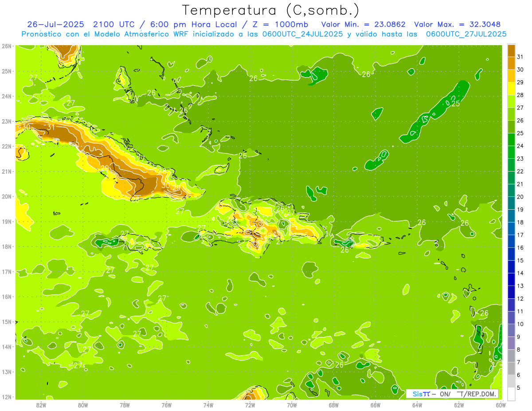Click latitude axis label '12N'
The image size is (532, 411).
[7, 397]
